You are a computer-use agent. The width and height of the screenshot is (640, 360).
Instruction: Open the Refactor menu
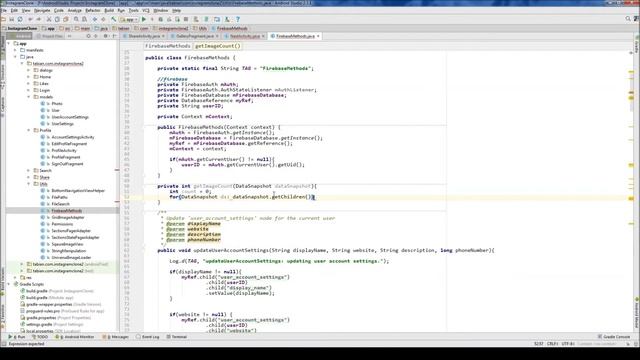pyautogui.click(x=93, y=10)
